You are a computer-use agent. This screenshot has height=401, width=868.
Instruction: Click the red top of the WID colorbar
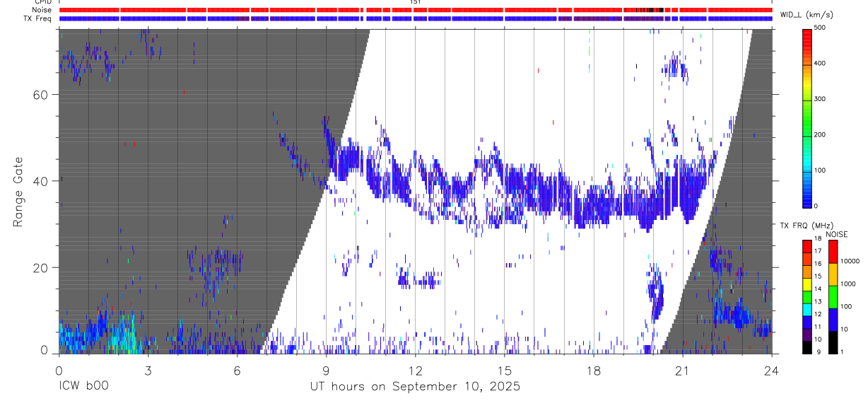point(807,37)
